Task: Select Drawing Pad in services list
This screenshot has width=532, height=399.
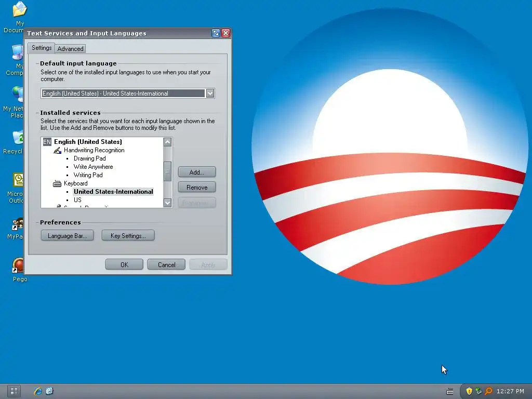Action: pyautogui.click(x=89, y=158)
